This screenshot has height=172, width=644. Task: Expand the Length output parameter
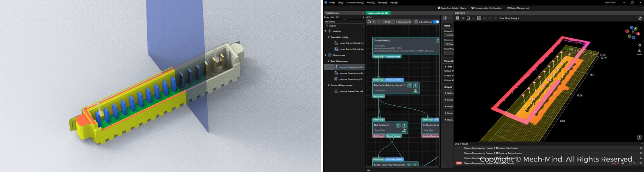pyautogui.click(x=445, y=100)
